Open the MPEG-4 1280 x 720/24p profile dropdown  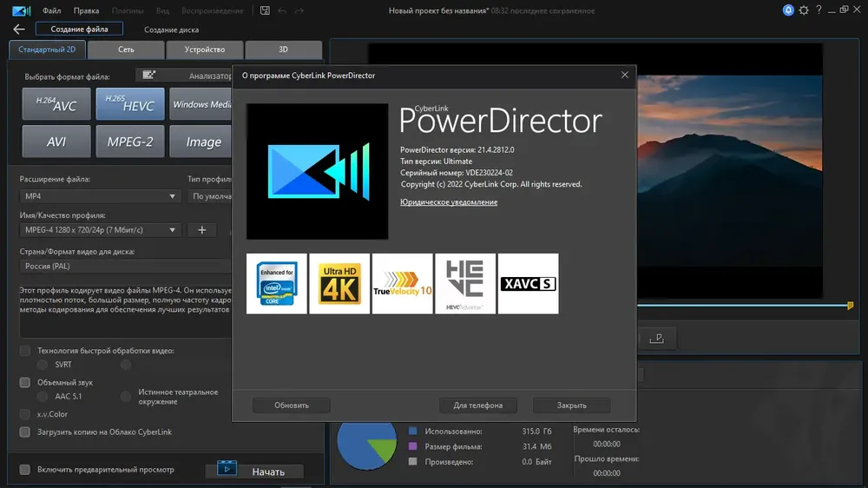100,230
